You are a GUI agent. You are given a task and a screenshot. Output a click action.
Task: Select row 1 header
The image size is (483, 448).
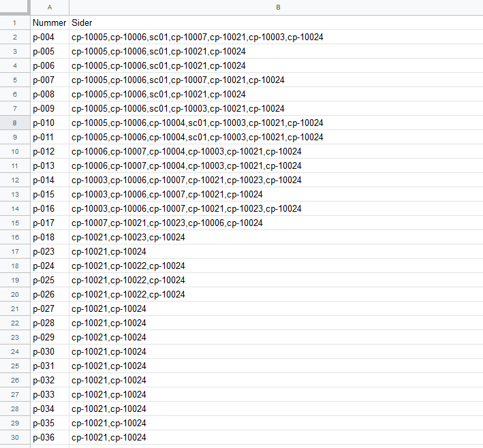click(x=15, y=22)
